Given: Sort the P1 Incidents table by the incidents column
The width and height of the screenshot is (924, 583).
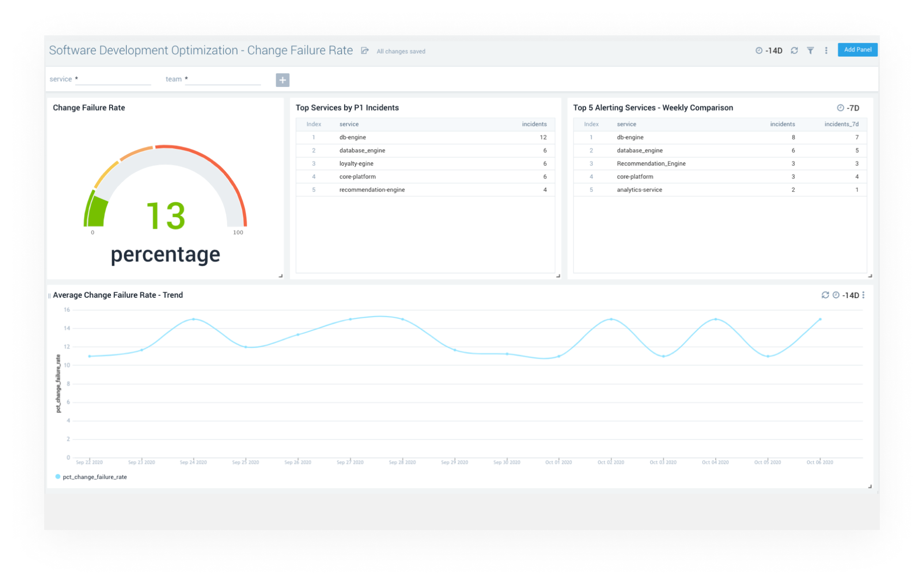Looking at the screenshot, I should (534, 124).
